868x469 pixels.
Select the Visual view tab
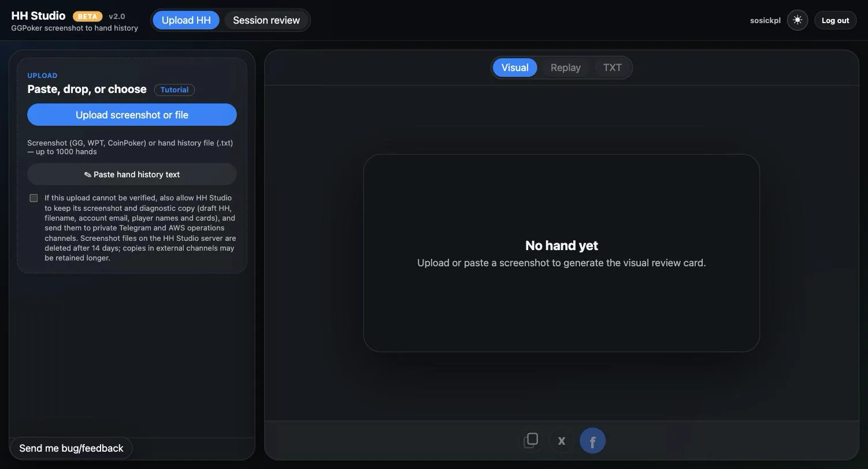click(x=515, y=68)
